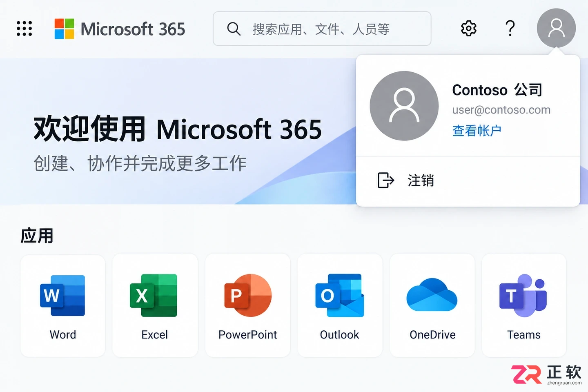This screenshot has width=588, height=392.
Task: Click the 欢迎使用 Microsoft 365 heading
Action: point(178,129)
